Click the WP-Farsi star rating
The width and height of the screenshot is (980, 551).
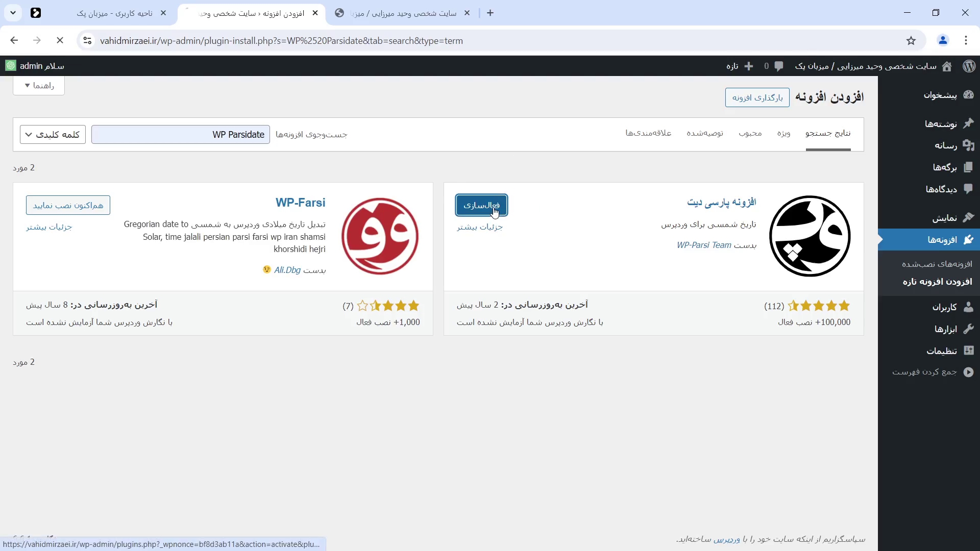pos(388,306)
